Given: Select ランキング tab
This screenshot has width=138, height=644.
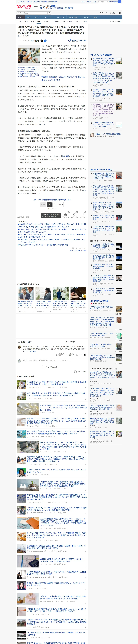Looking at the screenshot, I should (x=86, y=17).
